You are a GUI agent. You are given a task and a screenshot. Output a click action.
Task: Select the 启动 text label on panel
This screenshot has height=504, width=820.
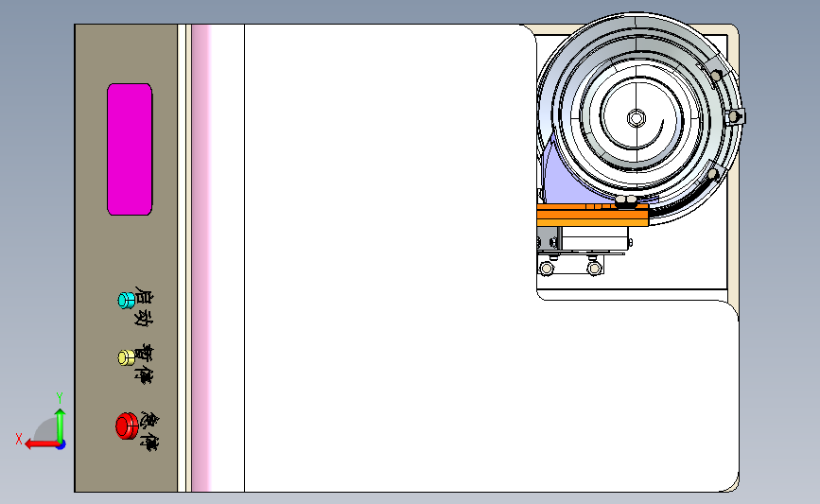[x=143, y=306]
